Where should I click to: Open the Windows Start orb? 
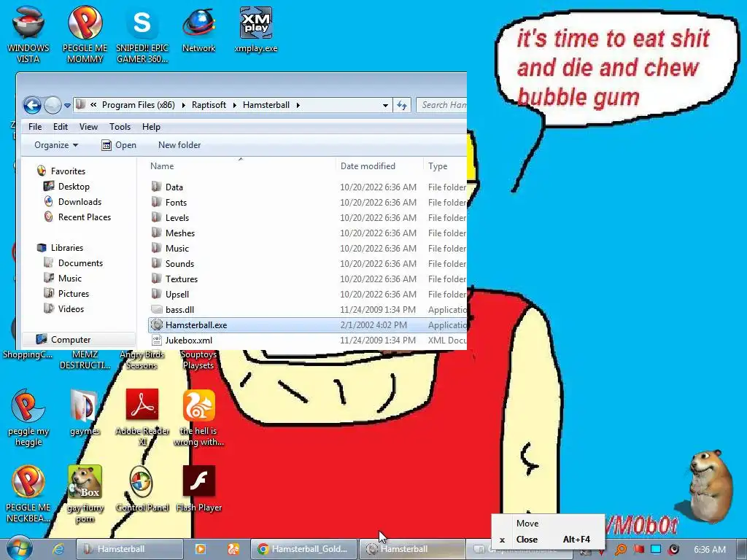pyautogui.click(x=20, y=548)
